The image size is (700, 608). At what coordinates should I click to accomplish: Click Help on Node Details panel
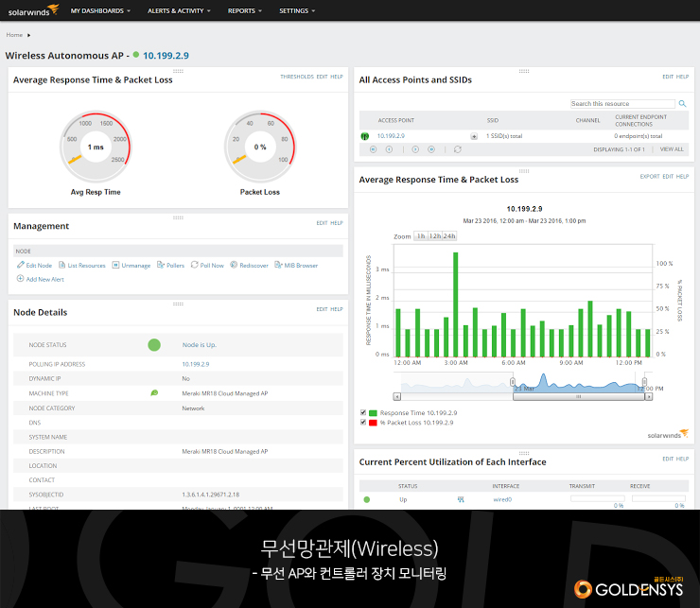[337, 309]
